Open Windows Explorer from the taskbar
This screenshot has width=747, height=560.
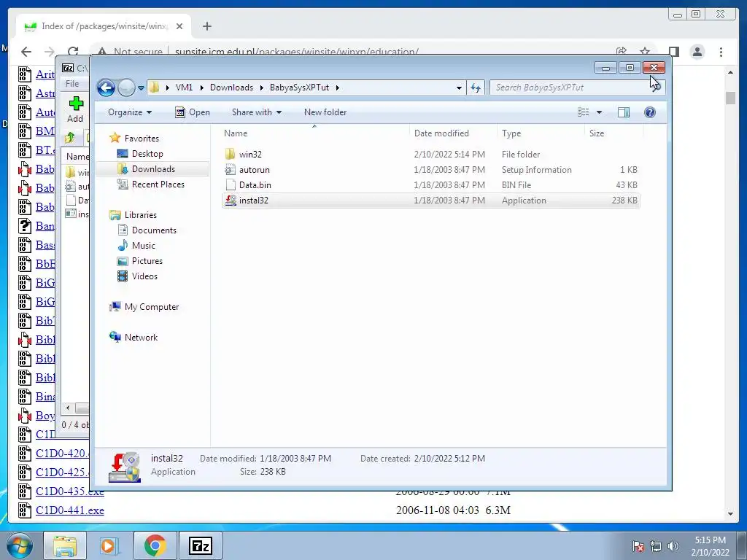(65, 545)
